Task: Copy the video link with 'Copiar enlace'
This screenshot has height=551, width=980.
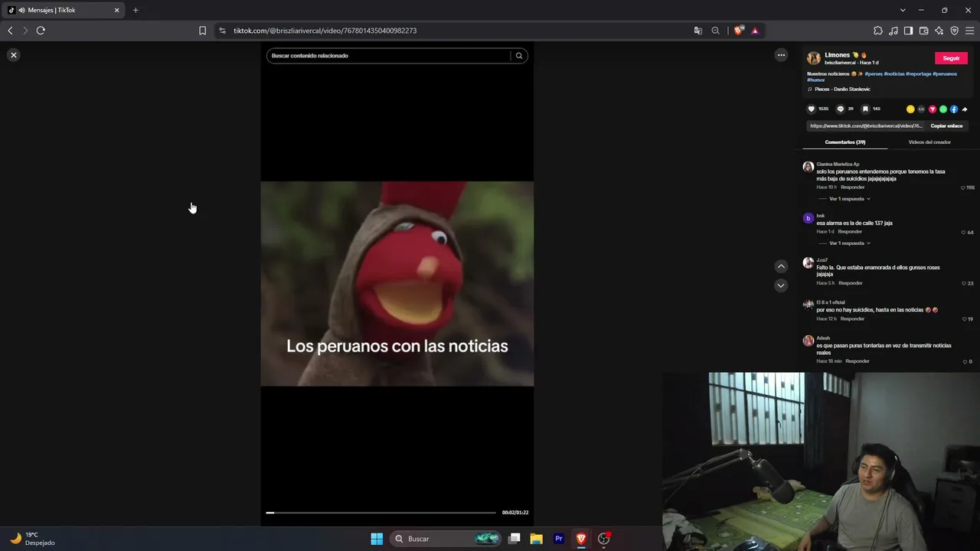Action: point(946,126)
